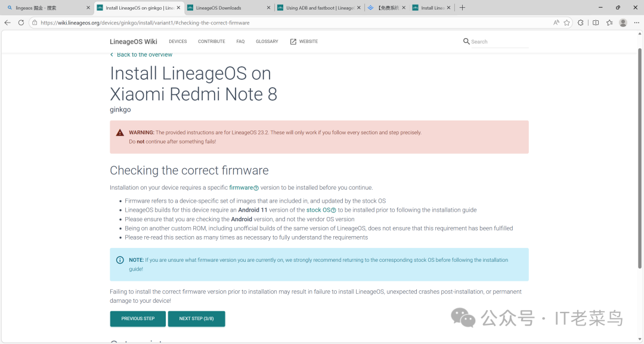Image resolution: width=644 pixels, height=344 pixels.
Task: Open the external WEBSITE link
Action: tap(304, 42)
